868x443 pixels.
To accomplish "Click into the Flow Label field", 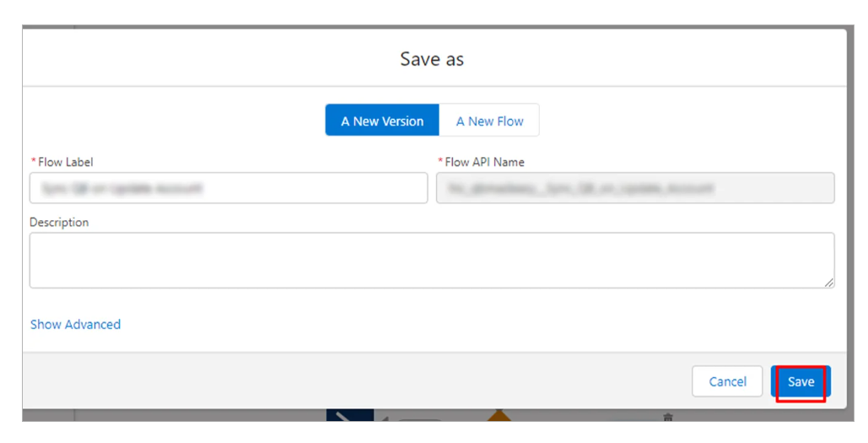I will [229, 188].
